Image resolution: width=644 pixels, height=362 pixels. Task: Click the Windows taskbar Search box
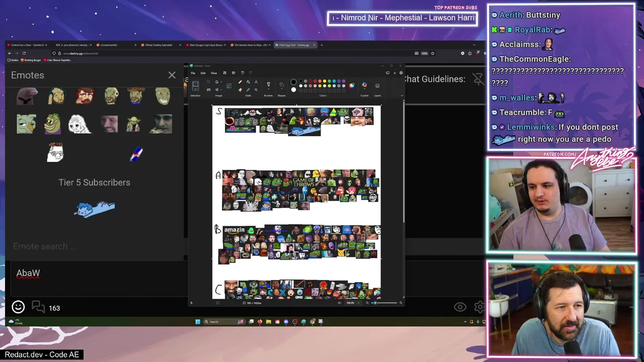(224, 322)
